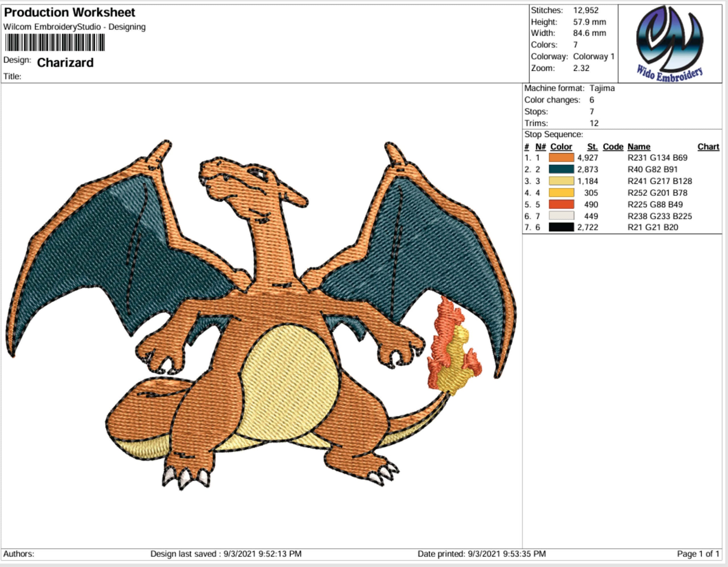Click the width value "84.6 mm"
This screenshot has height=567, width=728.
[589, 33]
